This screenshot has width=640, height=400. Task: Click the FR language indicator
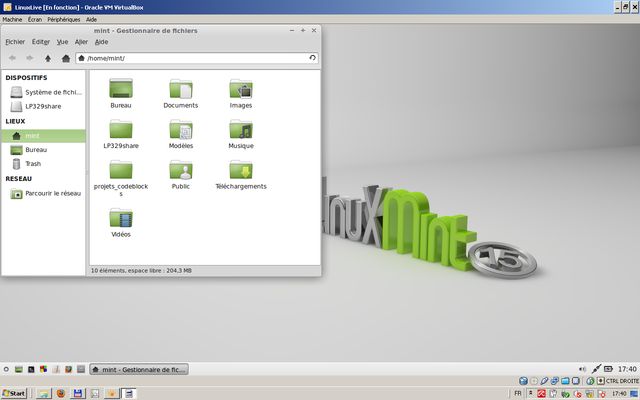[518, 393]
